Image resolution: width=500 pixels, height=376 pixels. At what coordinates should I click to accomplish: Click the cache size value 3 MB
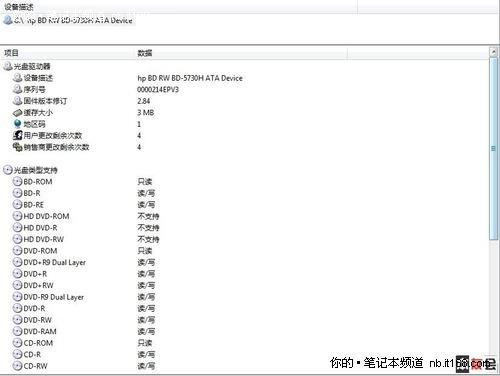[145, 113]
